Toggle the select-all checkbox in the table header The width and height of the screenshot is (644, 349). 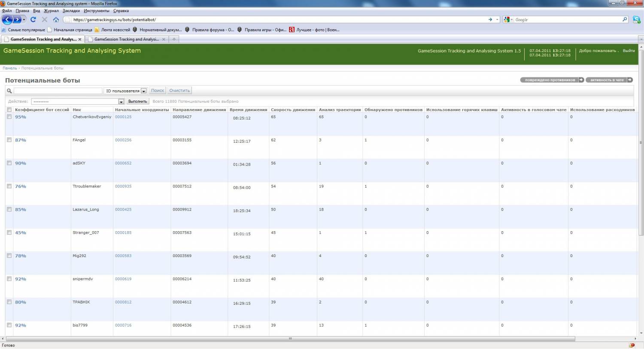[9, 110]
